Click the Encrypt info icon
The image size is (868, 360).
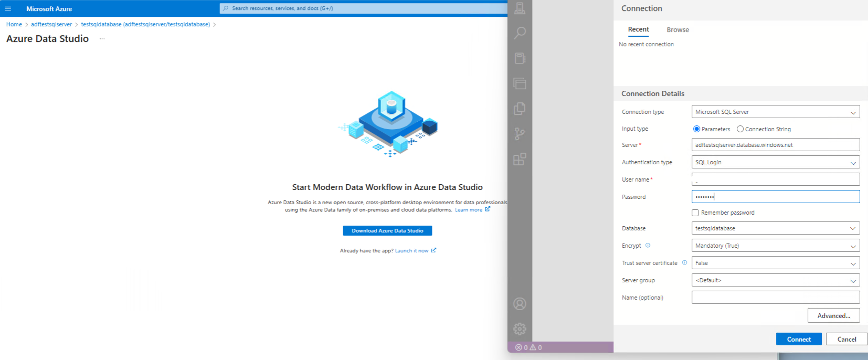(648, 245)
